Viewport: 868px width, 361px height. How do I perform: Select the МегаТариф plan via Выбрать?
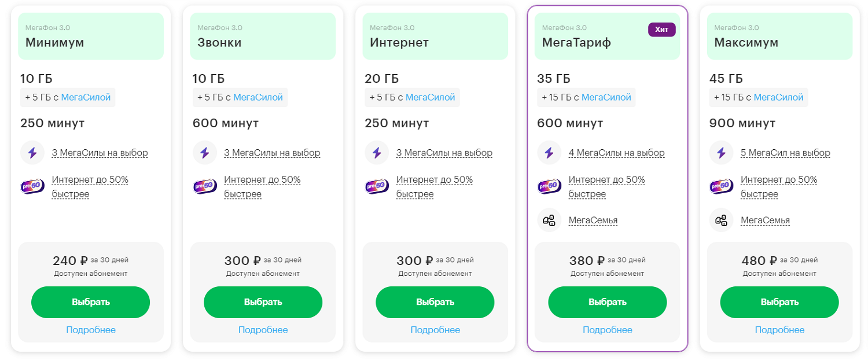click(x=607, y=302)
